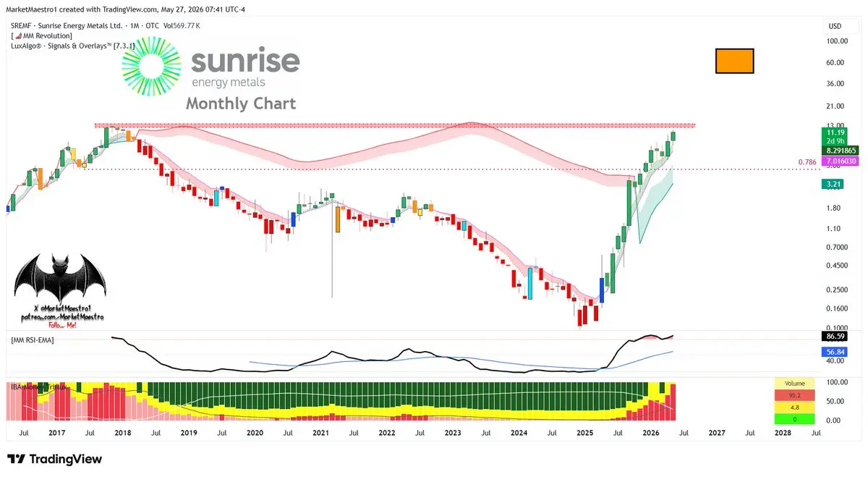Click the black 86.59 RSI value label

tap(833, 337)
